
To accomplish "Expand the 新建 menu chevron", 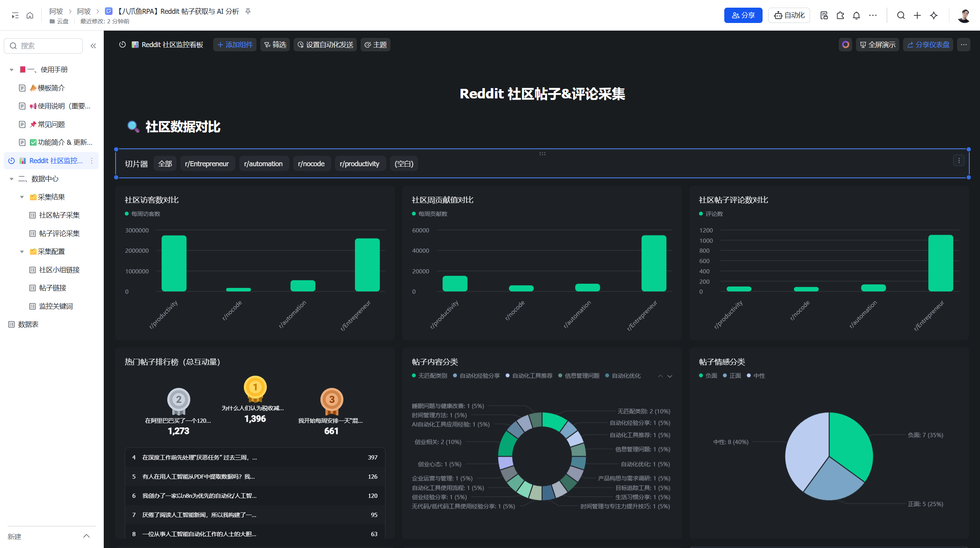I will [x=87, y=536].
